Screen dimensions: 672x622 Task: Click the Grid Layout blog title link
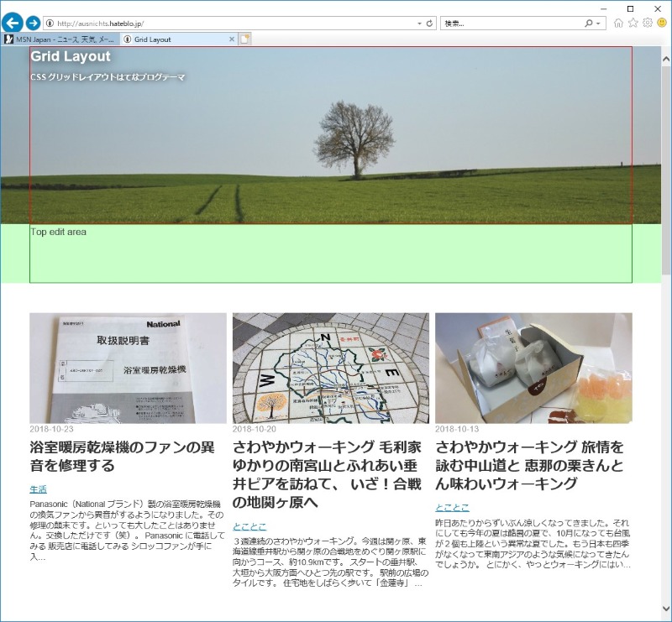71,56
